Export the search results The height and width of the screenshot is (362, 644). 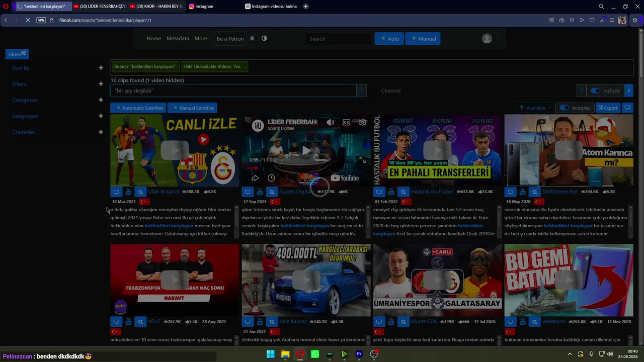pos(608,108)
